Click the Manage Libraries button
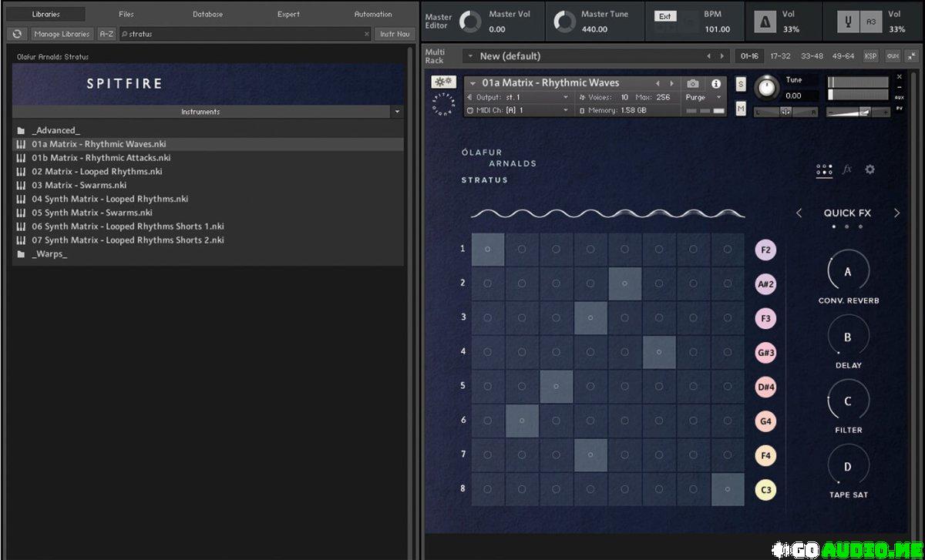 [x=63, y=34]
